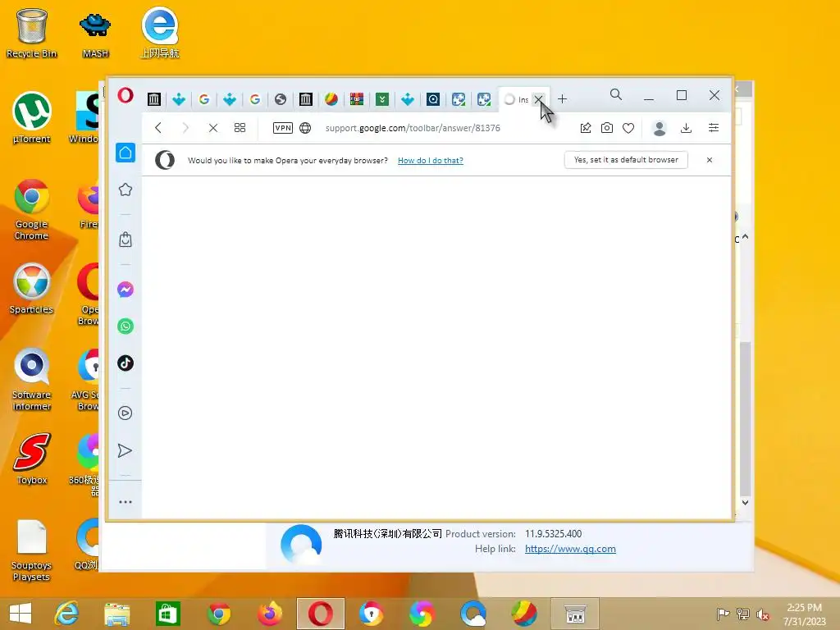Select the Software Informer desktop icon
The height and width of the screenshot is (630, 840).
coord(32,379)
